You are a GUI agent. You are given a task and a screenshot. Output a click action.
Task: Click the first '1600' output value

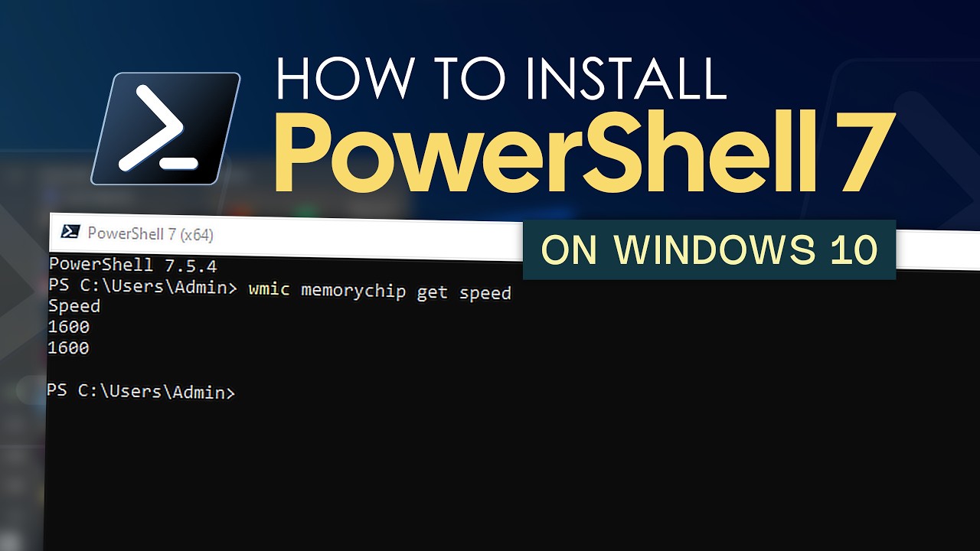tap(69, 327)
